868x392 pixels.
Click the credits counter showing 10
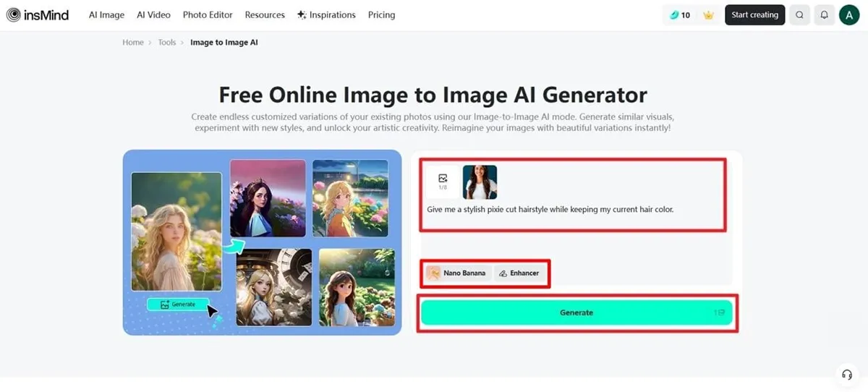click(x=679, y=14)
